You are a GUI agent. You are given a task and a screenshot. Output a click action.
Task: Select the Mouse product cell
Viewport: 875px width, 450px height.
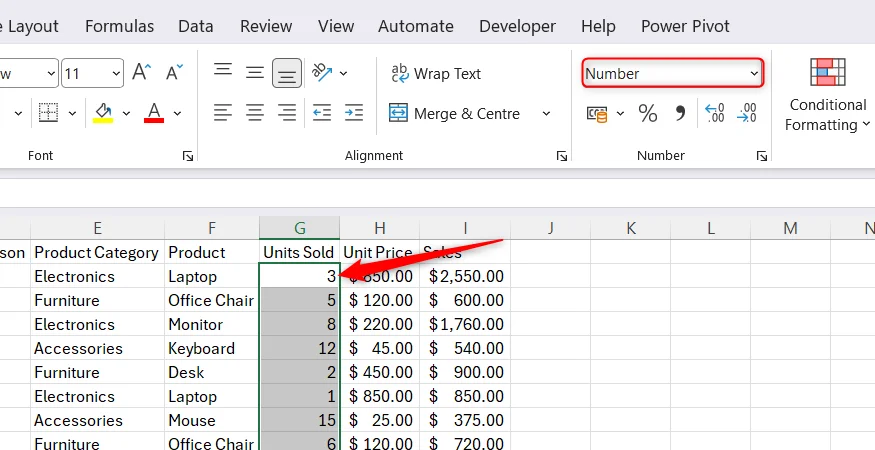pos(212,420)
